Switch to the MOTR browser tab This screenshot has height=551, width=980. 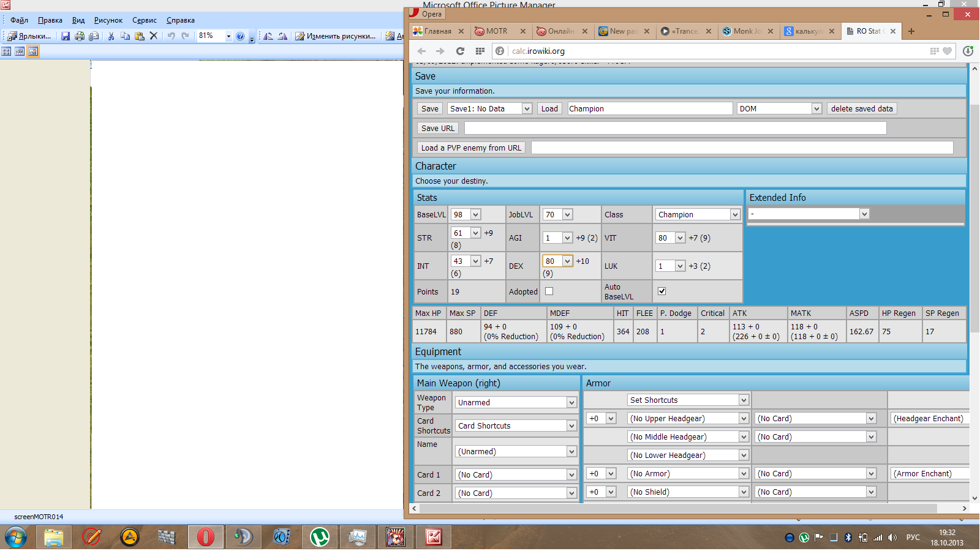tap(497, 31)
